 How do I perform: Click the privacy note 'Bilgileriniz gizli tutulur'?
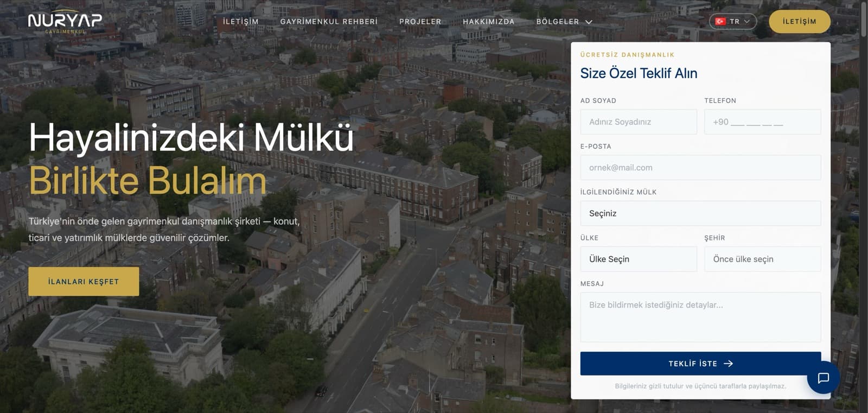pyautogui.click(x=700, y=386)
